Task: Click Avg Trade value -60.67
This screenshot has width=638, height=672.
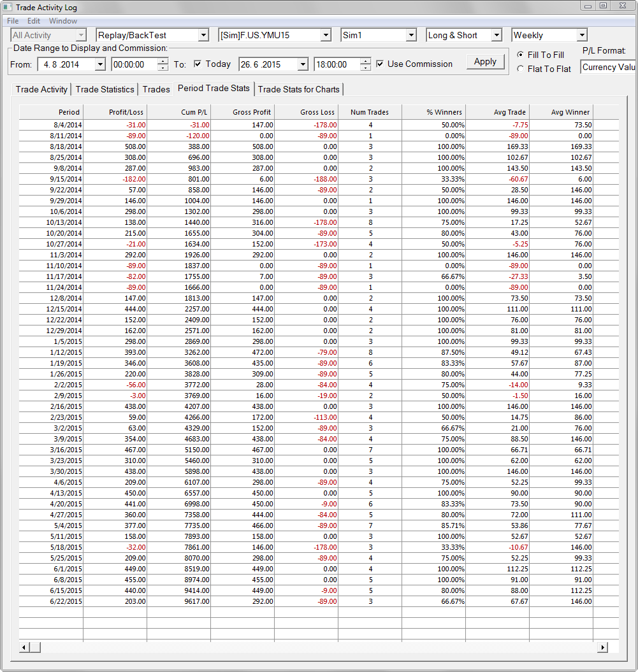Action: click(x=497, y=179)
